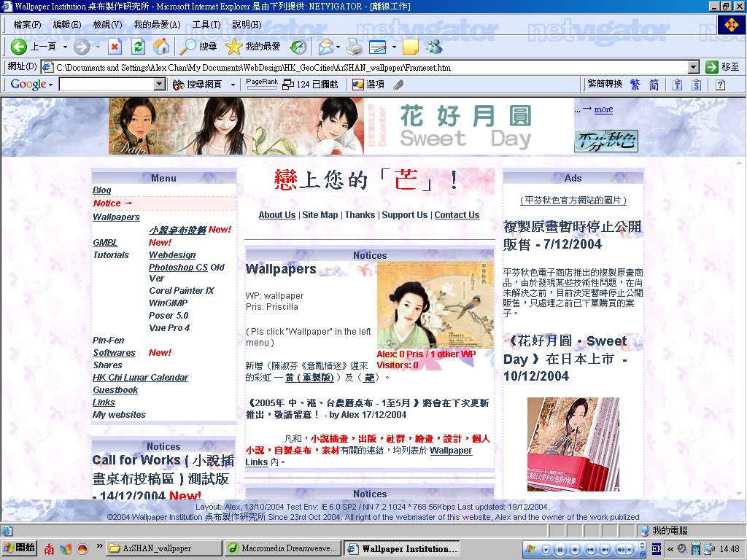
Task: Click the Simplified Chinese (简) conversion icon
Action: 654,85
